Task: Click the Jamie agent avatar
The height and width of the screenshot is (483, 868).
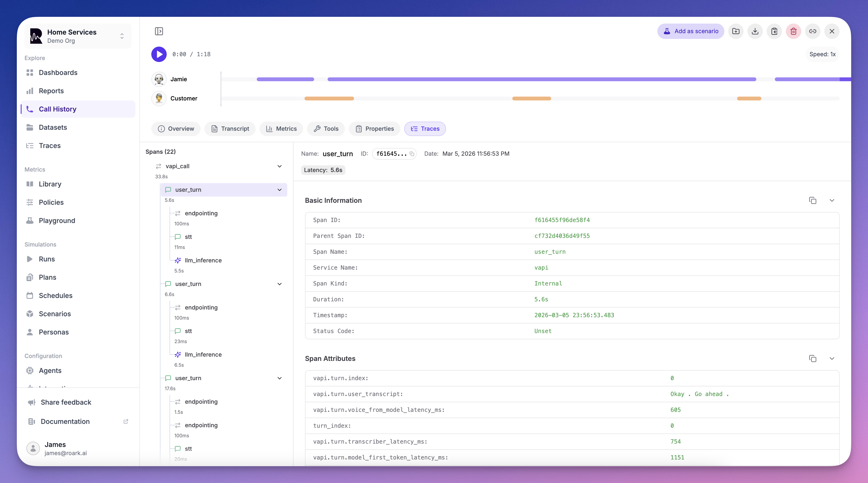Action: pos(159,79)
